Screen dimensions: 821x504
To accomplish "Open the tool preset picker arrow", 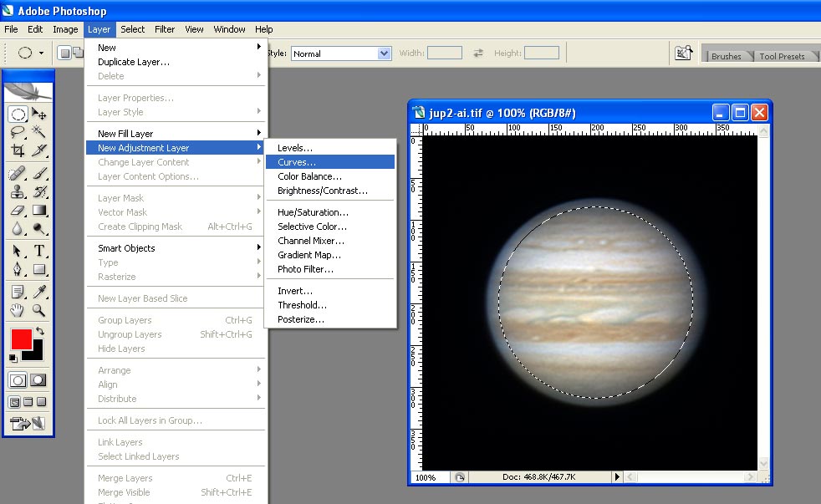I will click(x=41, y=53).
